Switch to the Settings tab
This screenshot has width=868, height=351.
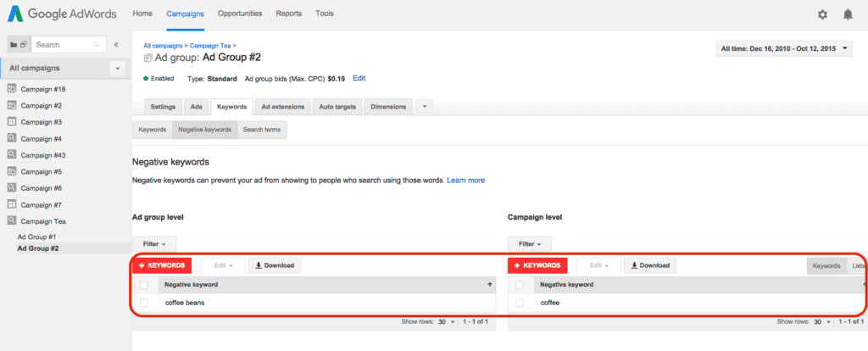pos(163,107)
